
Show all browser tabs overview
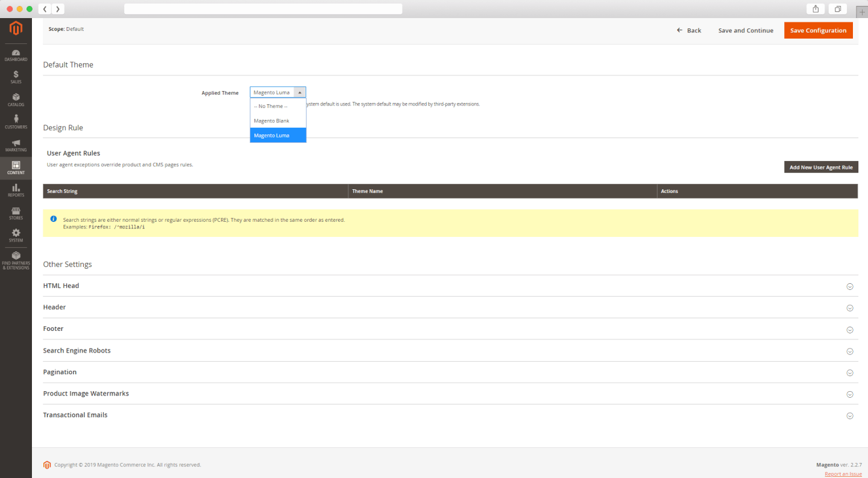pos(838,9)
